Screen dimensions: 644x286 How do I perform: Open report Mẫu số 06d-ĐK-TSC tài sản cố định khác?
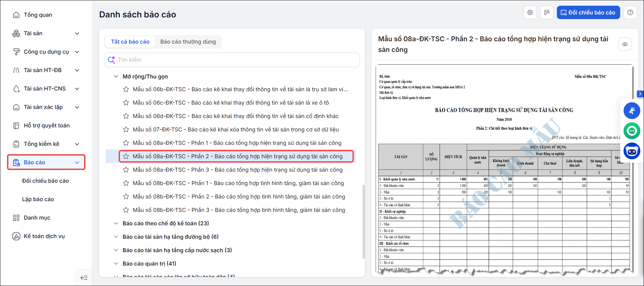[236, 116]
